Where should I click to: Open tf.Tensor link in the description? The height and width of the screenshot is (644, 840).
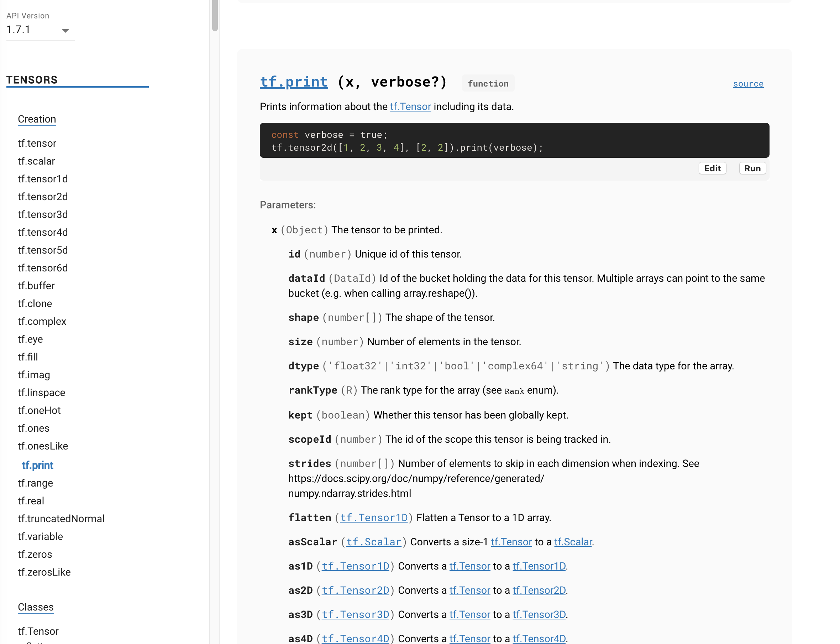click(x=410, y=107)
